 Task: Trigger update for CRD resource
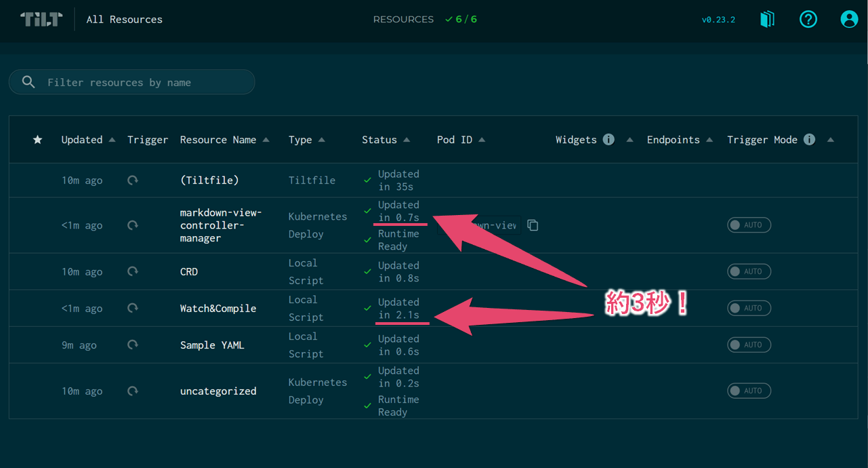(133, 271)
